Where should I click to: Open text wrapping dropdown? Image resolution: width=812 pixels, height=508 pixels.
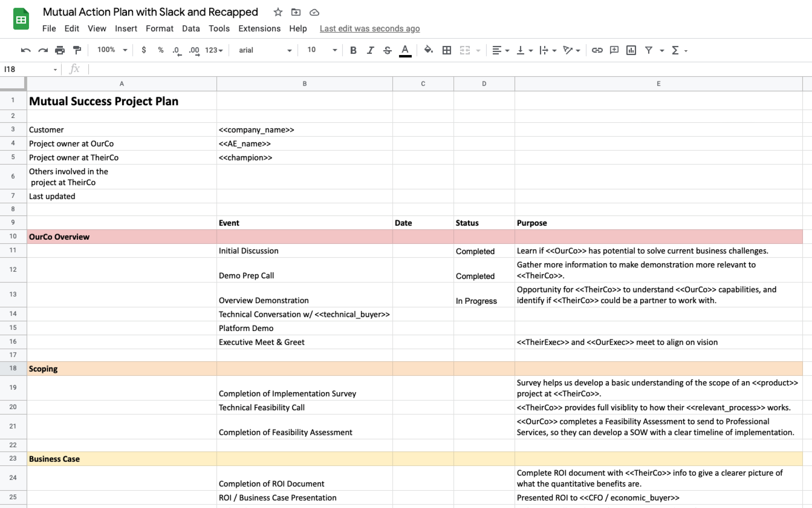click(548, 51)
